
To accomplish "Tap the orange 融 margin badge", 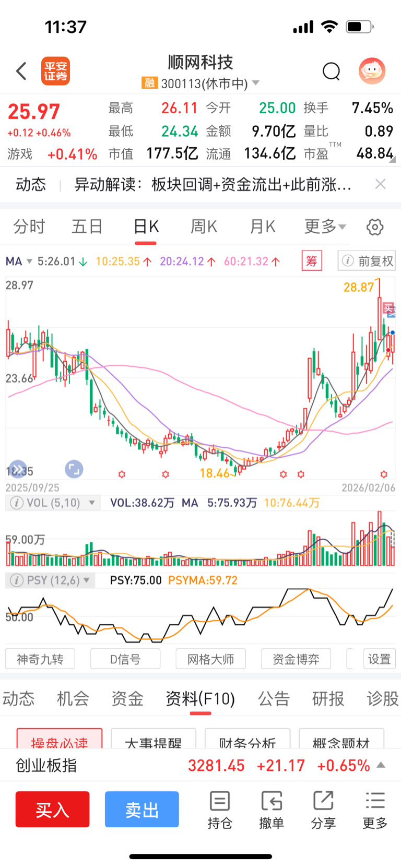I will (x=149, y=83).
